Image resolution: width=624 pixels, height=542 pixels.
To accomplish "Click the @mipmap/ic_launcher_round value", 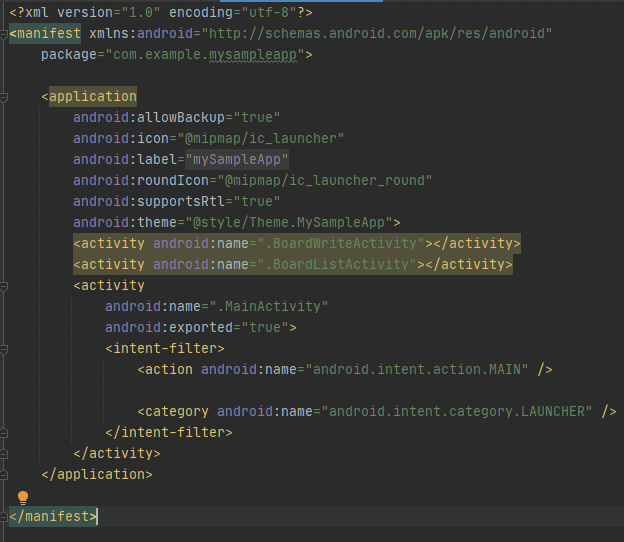I will click(x=325, y=181).
